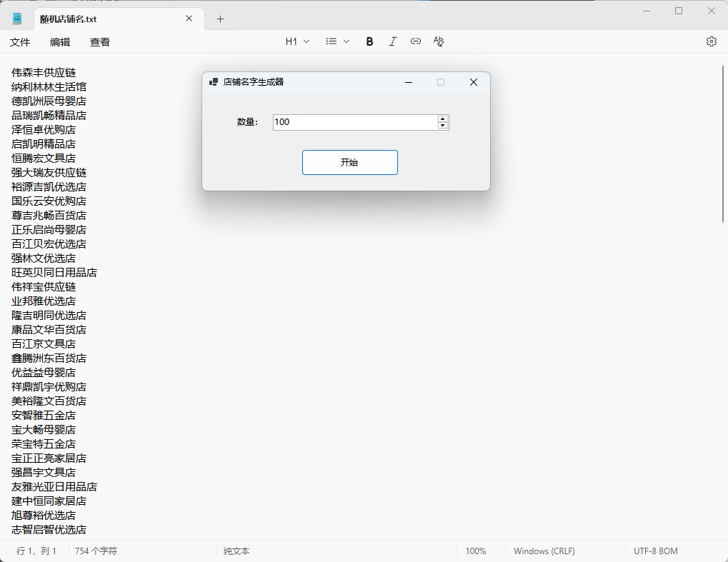Click the Notepad app icon in the title bar
This screenshot has width=728, height=562.
tap(17, 19)
